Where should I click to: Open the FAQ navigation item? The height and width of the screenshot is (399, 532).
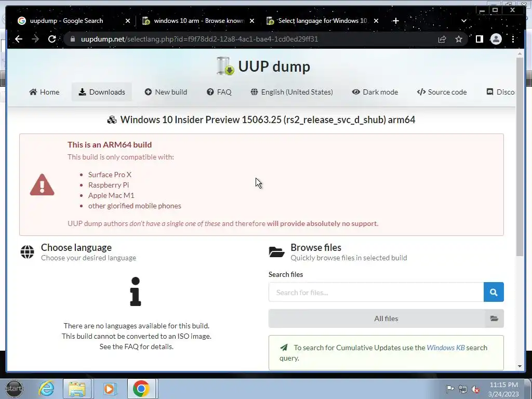pos(219,92)
